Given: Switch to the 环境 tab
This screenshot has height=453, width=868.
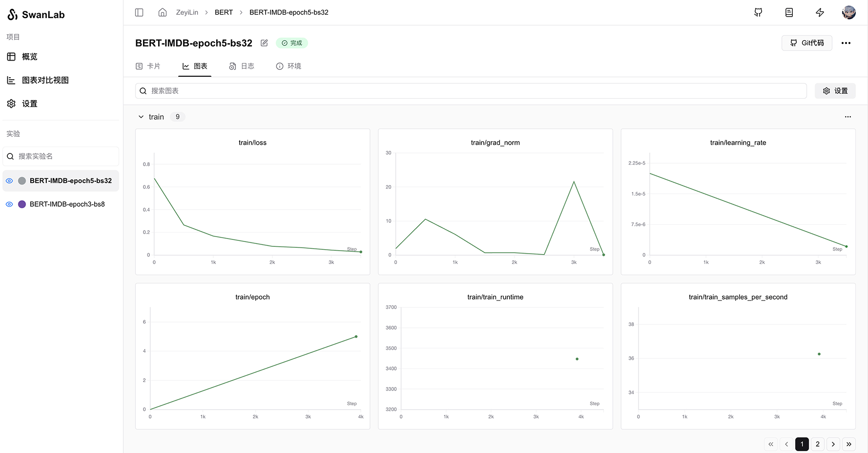Looking at the screenshot, I should coord(289,66).
